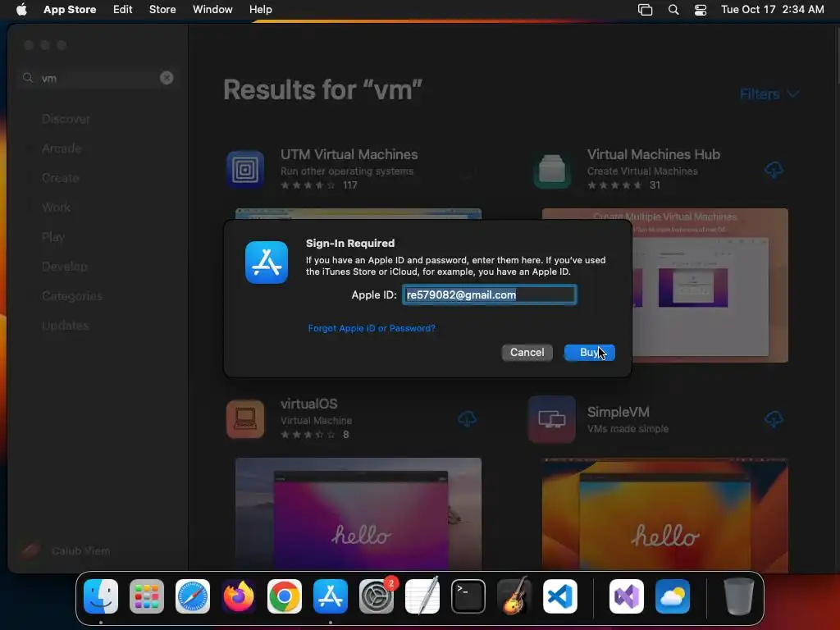Click the App Store icon in dialog

pos(267,262)
